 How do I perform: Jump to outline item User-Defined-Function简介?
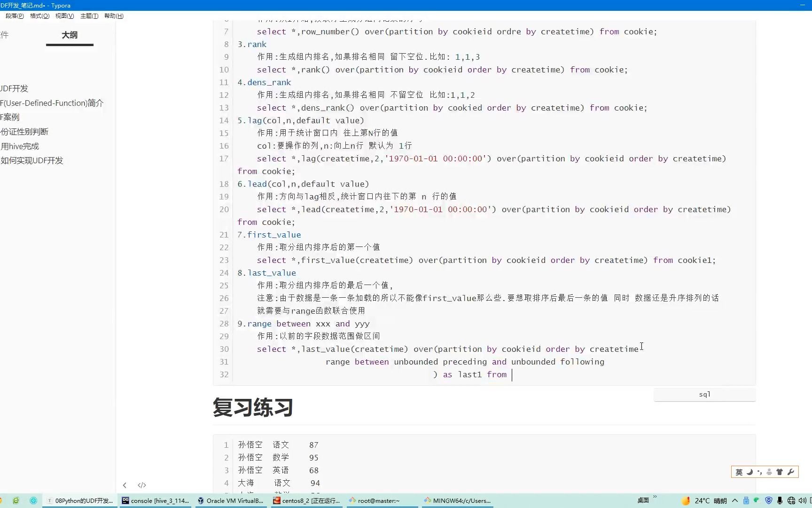tap(52, 103)
